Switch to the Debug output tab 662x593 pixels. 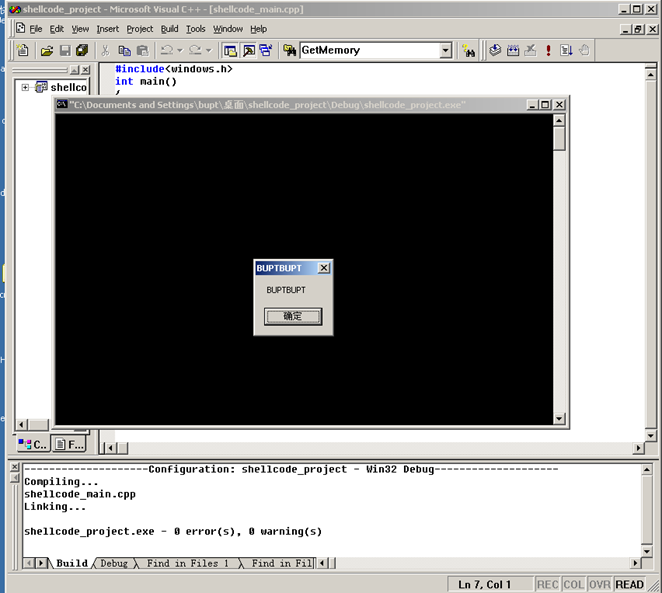(x=114, y=564)
